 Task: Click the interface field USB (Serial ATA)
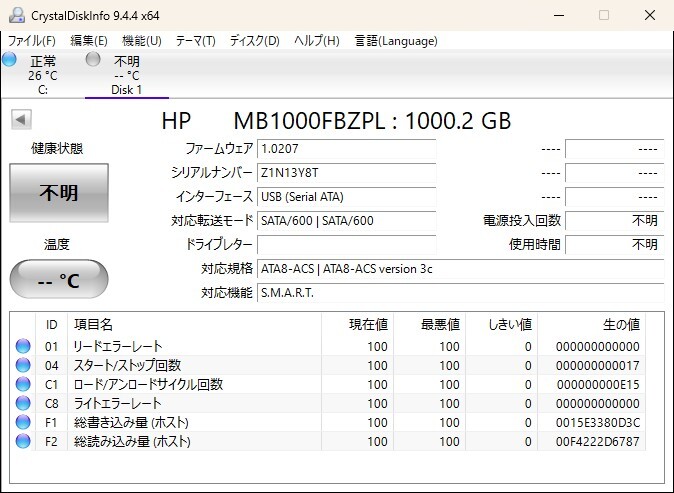click(346, 197)
